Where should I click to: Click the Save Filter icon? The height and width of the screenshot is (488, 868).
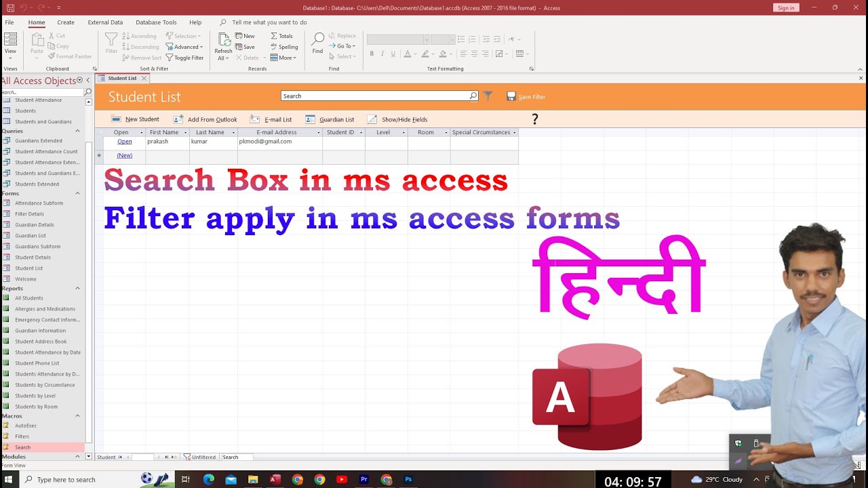511,96
